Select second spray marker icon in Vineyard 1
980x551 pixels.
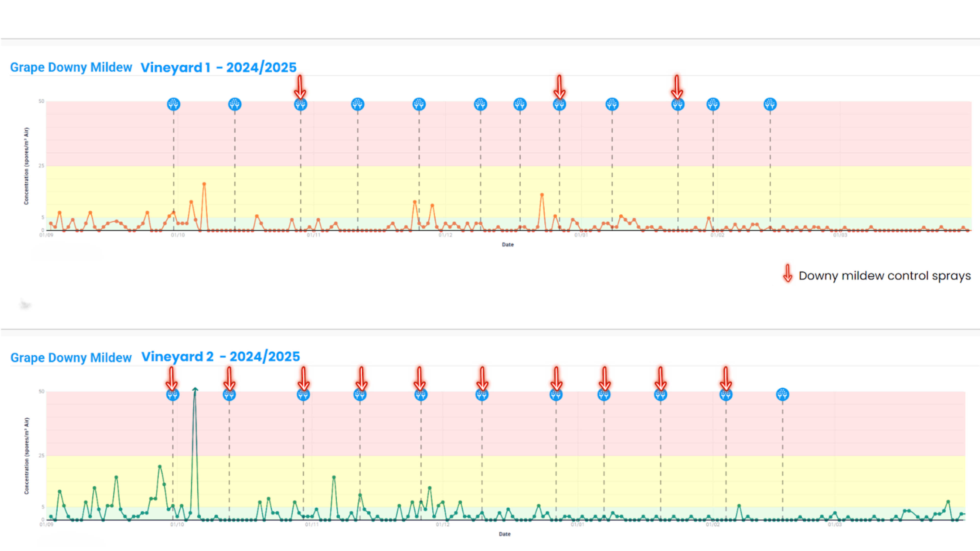pyautogui.click(x=235, y=104)
